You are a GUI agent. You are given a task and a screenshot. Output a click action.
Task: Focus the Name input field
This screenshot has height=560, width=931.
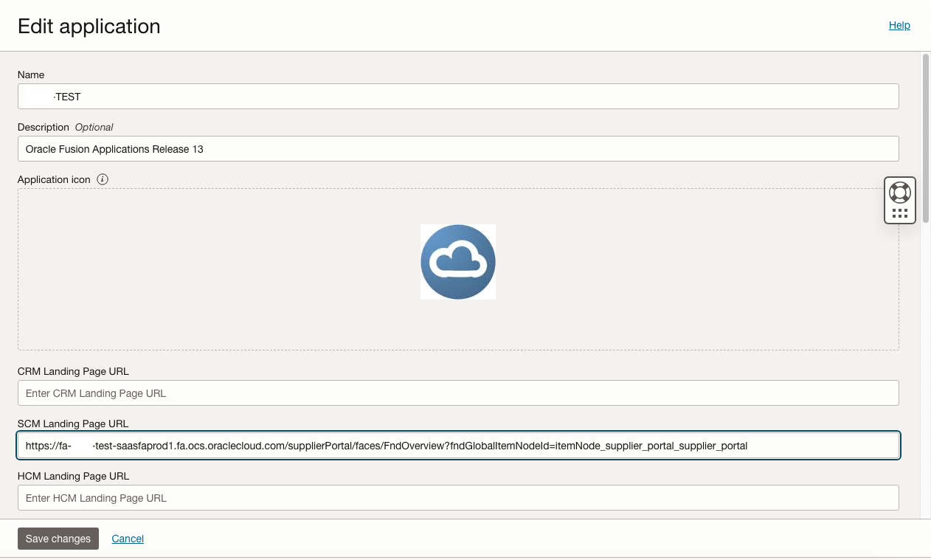pyautogui.click(x=458, y=97)
